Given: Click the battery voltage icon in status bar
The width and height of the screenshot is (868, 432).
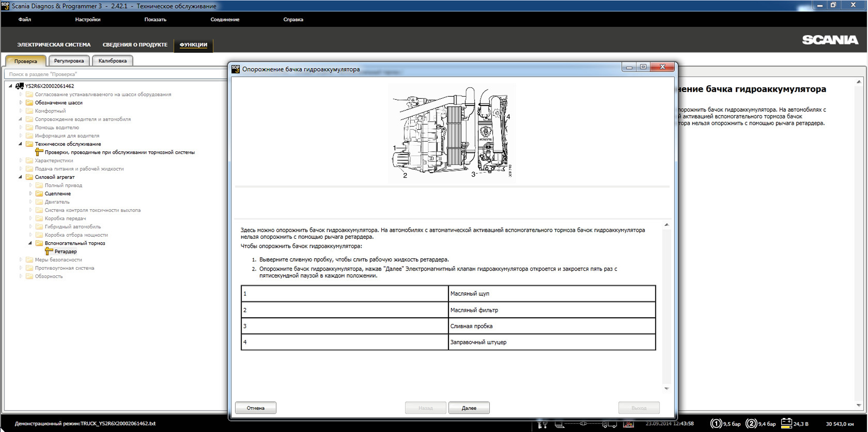Looking at the screenshot, I should [786, 423].
